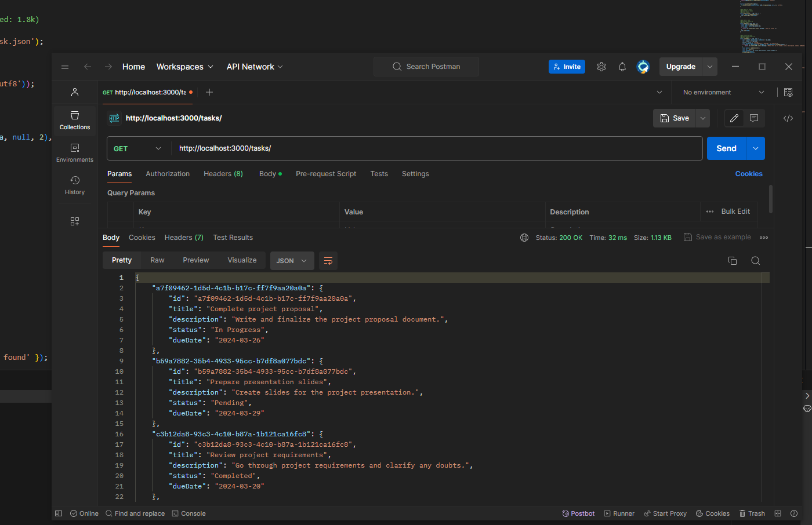Viewport: 812px width, 525px height.
Task: Switch to the Headers (8) request tab
Action: click(223, 174)
